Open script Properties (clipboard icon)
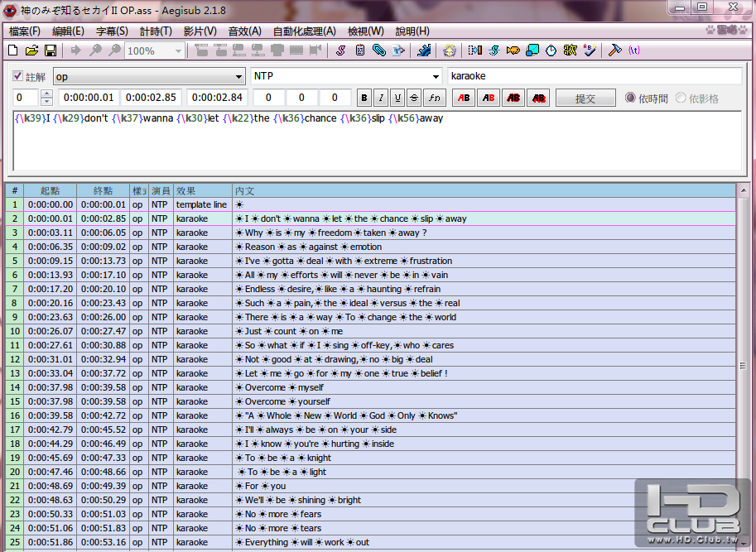Viewport: 756px width, 552px height. (359, 50)
